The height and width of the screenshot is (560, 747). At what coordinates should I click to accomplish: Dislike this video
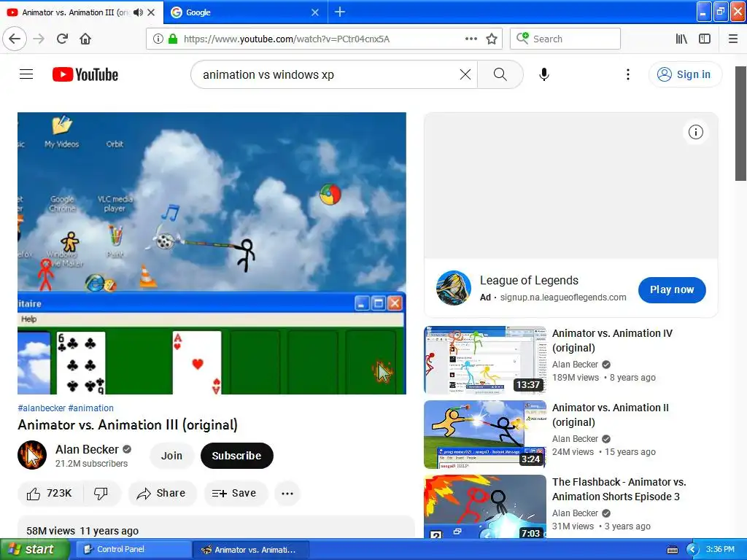click(x=101, y=494)
